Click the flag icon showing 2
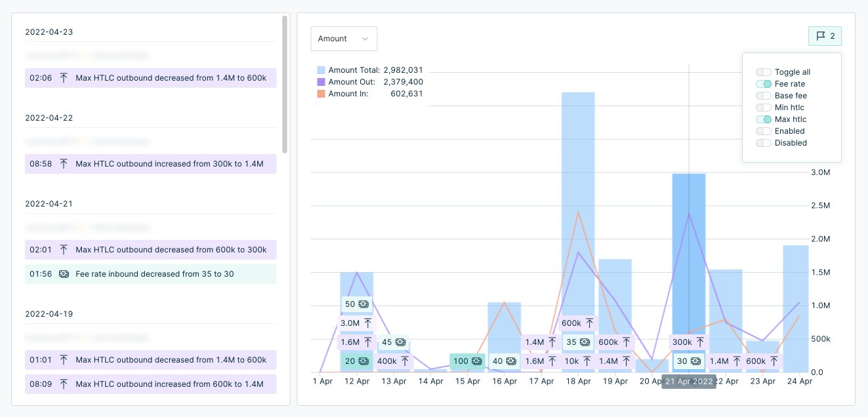Image resolution: width=868 pixels, height=417 pixels. pyautogui.click(x=825, y=36)
